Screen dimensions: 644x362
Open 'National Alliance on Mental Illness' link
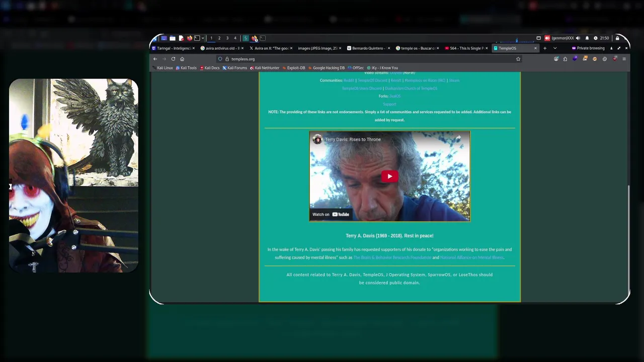click(472, 257)
